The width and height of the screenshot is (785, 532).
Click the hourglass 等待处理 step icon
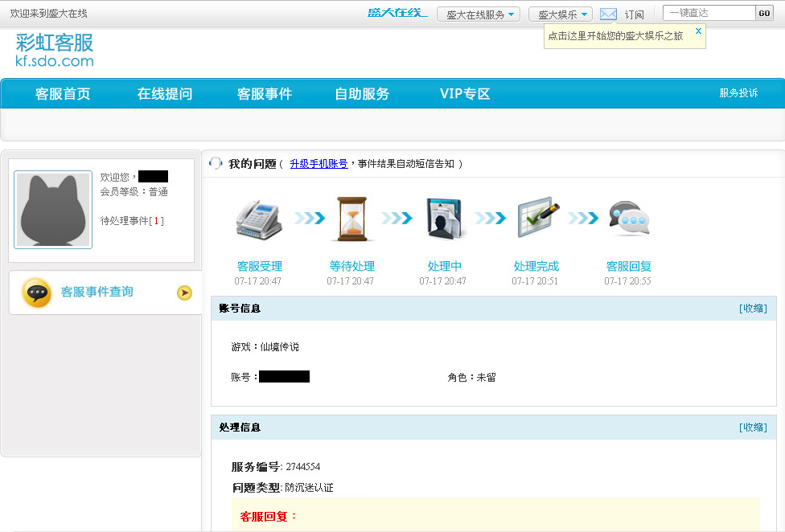(x=352, y=219)
